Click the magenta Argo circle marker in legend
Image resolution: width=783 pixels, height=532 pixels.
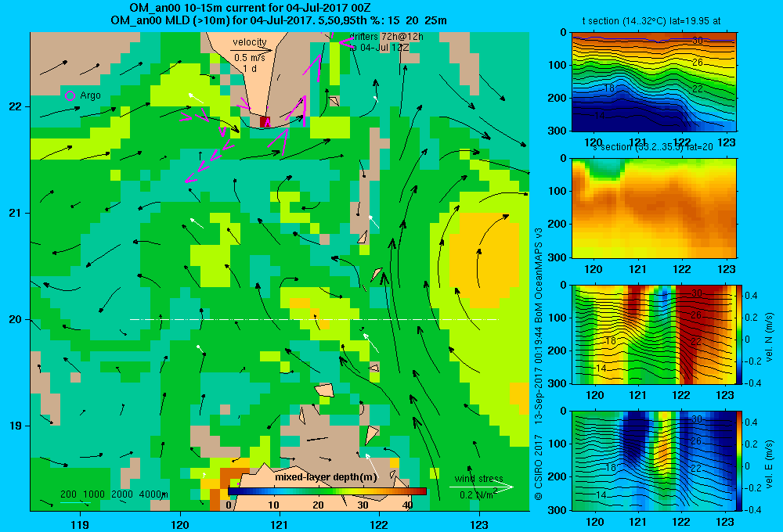(x=70, y=95)
